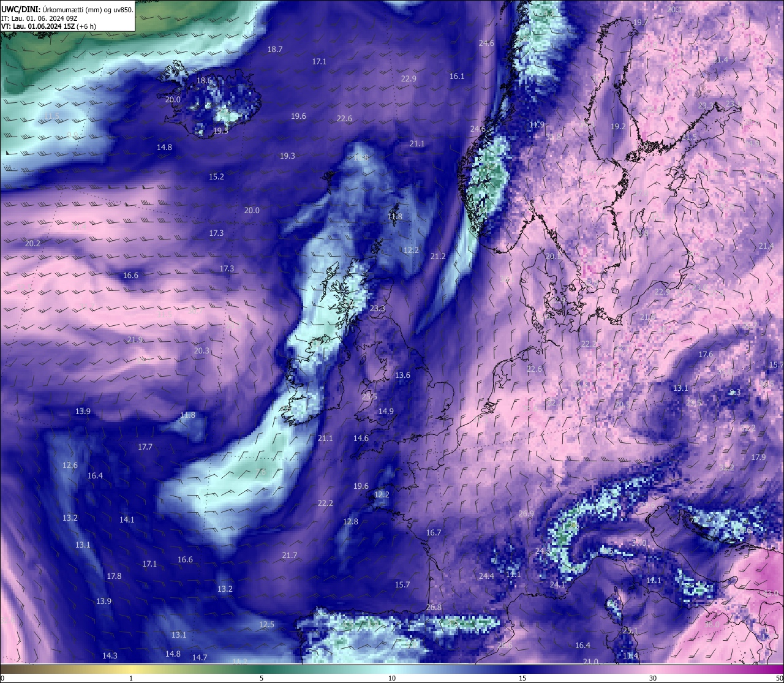The image size is (784, 683).
Task: Click the map value "19.3"
Action: tap(287, 156)
